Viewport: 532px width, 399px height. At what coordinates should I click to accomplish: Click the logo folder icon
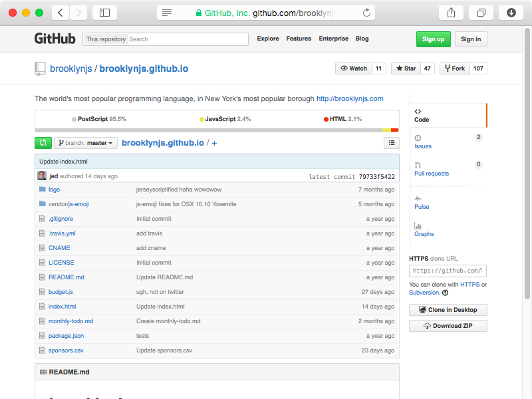(x=43, y=189)
